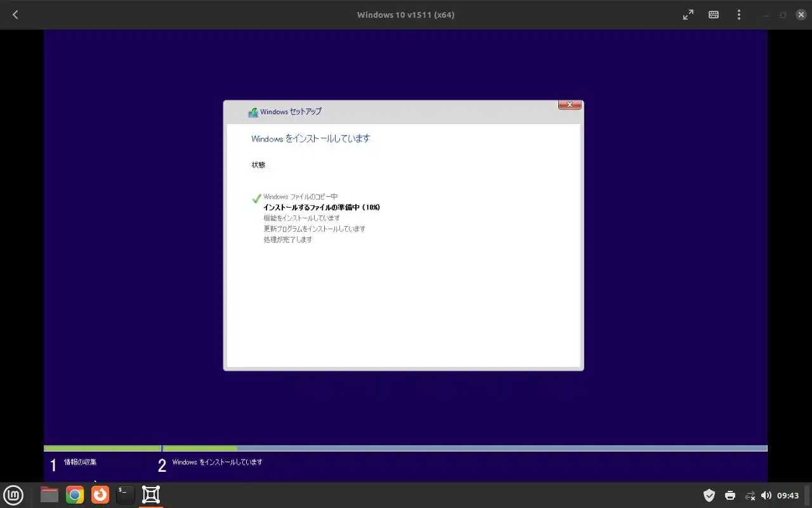This screenshot has width=812, height=508.
Task: Close the Windows setup dialog
Action: (570, 105)
